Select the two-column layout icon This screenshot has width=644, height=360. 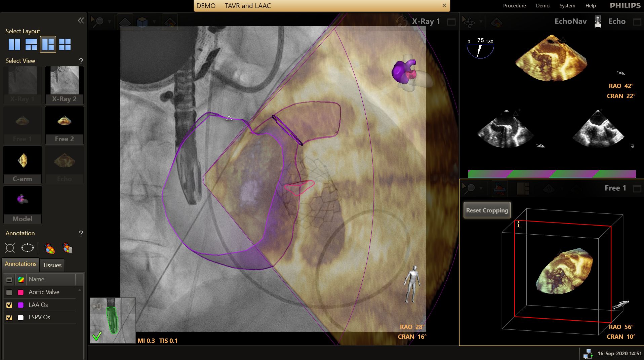tap(14, 44)
